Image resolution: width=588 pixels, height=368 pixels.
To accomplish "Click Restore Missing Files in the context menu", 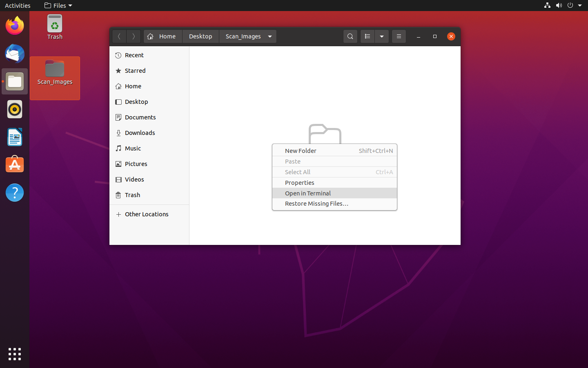I will (316, 204).
